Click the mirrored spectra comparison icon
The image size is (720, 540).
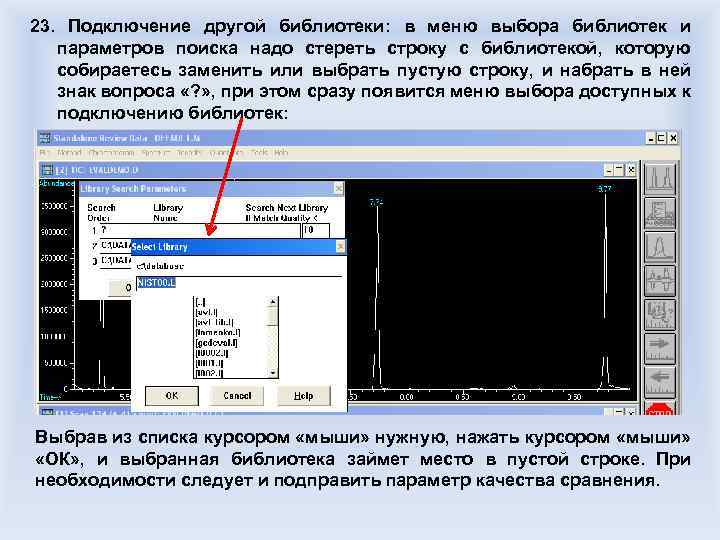point(660,281)
